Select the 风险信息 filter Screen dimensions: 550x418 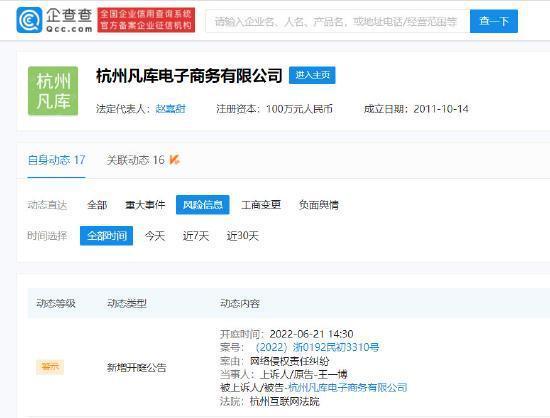point(203,205)
